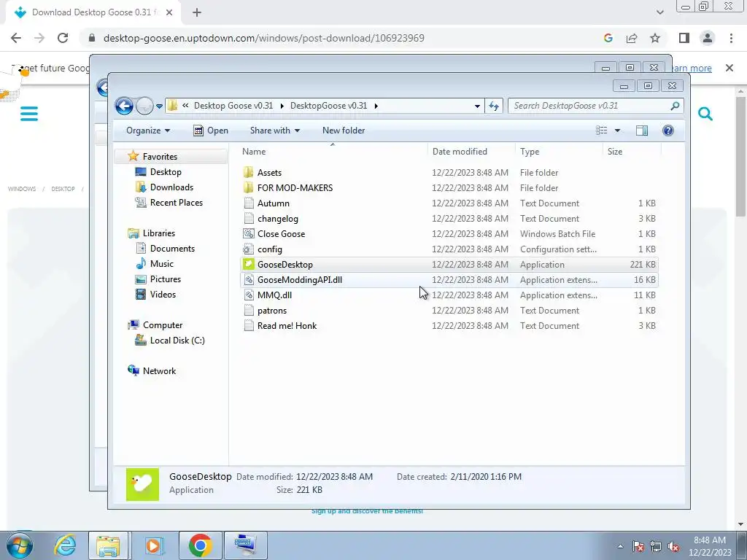Toggle the preview pane button
Image resolution: width=747 pixels, height=560 pixels.
click(x=642, y=131)
